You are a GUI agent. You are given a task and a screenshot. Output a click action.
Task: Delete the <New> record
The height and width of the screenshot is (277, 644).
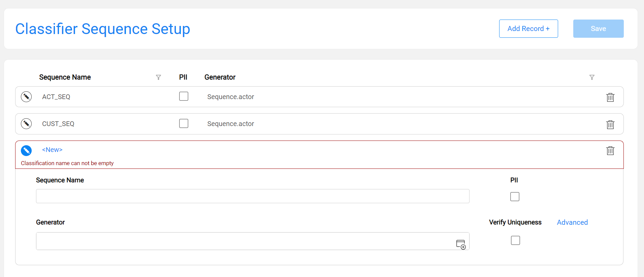[610, 150]
